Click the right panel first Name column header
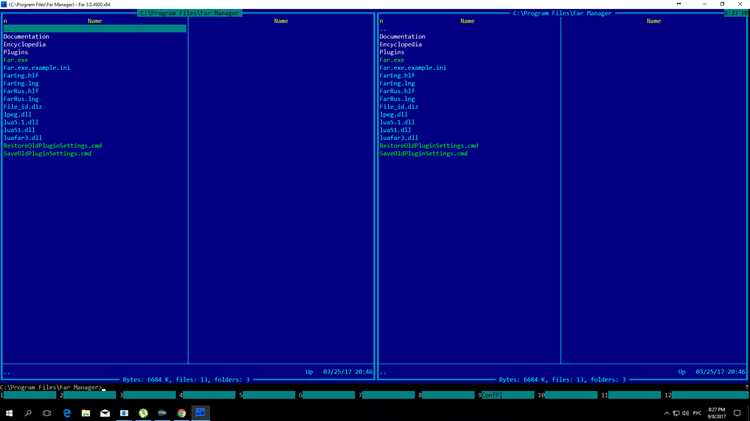The height and width of the screenshot is (421, 750). pyautogui.click(x=467, y=21)
